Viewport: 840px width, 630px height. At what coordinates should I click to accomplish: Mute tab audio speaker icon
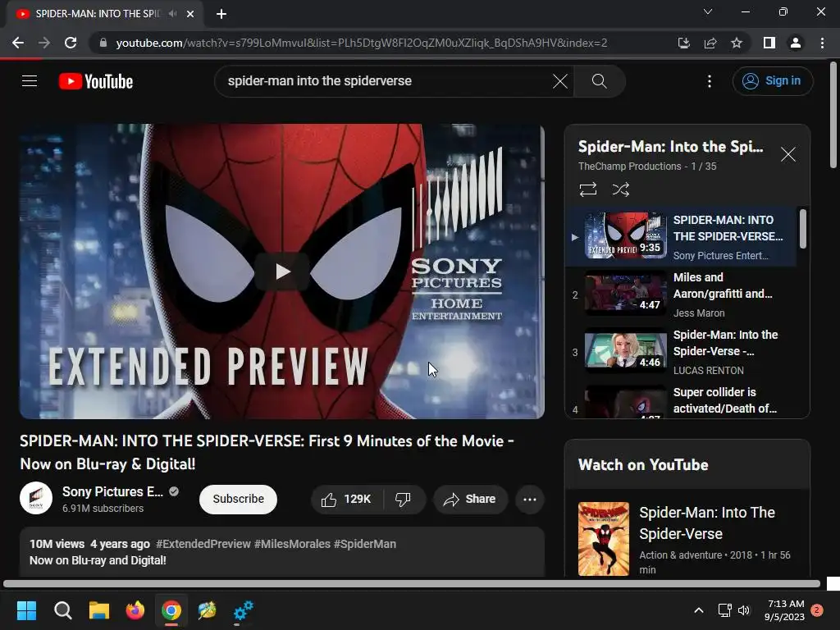coord(172,13)
